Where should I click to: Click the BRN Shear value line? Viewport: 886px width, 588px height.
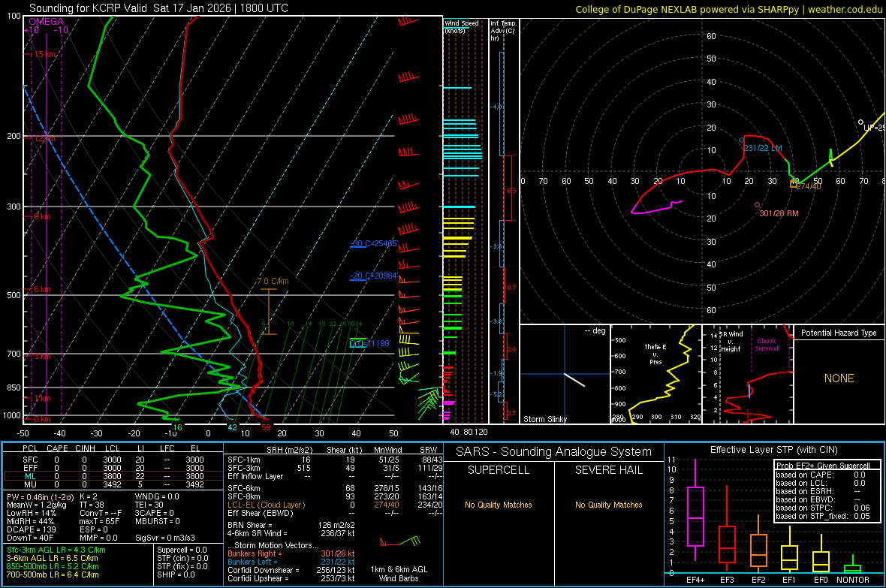coord(291,525)
